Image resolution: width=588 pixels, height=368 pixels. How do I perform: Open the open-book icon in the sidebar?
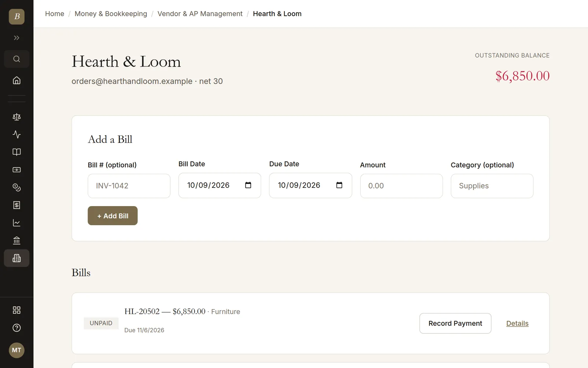17,152
